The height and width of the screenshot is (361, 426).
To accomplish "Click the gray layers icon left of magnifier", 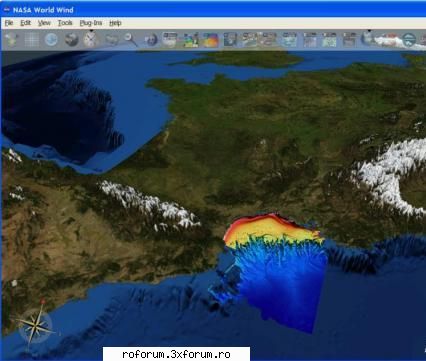I will point(112,40).
